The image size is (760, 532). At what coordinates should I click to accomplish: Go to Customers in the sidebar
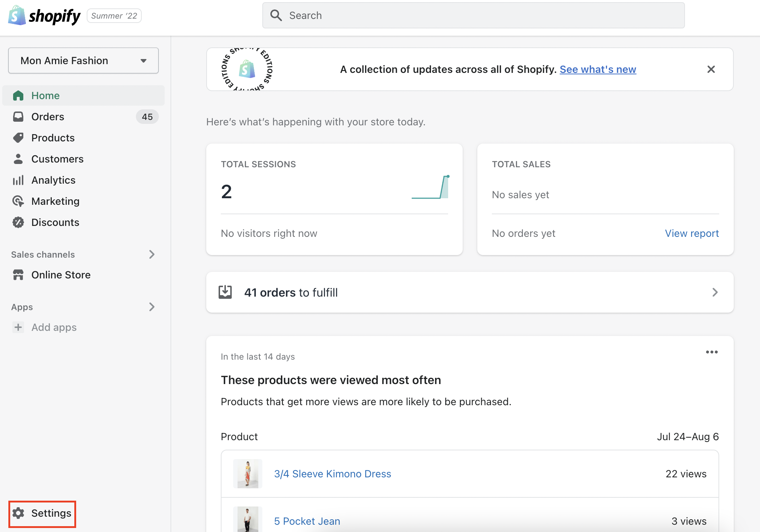57,159
